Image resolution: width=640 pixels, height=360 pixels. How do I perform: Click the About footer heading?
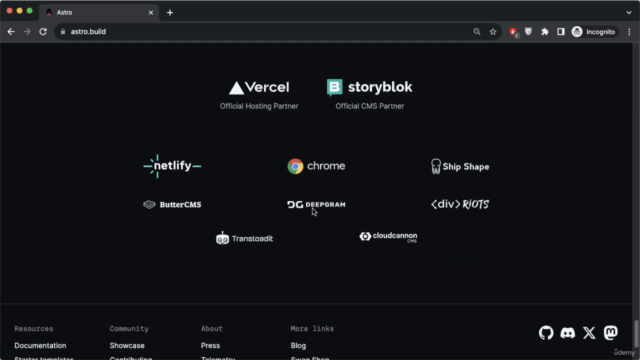[211, 329]
